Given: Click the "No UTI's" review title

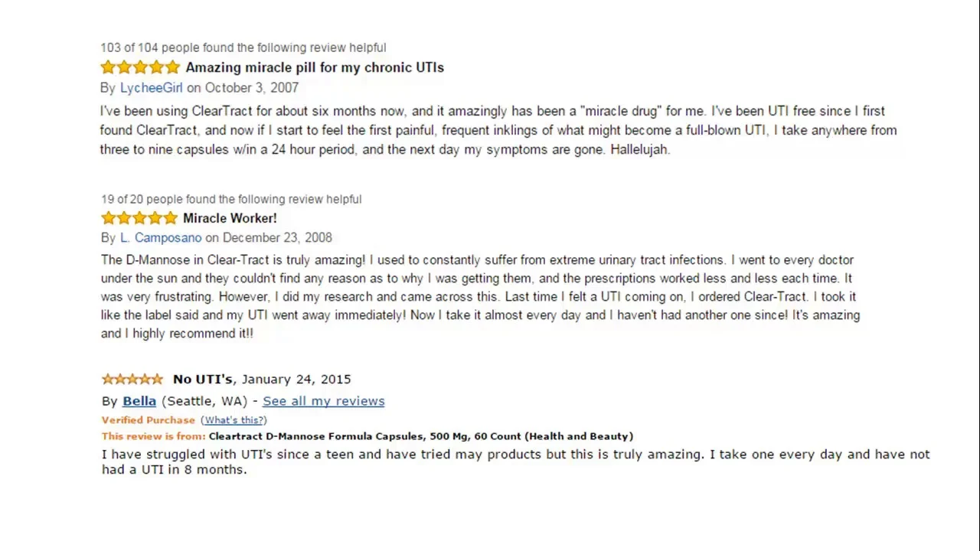Looking at the screenshot, I should [x=203, y=379].
